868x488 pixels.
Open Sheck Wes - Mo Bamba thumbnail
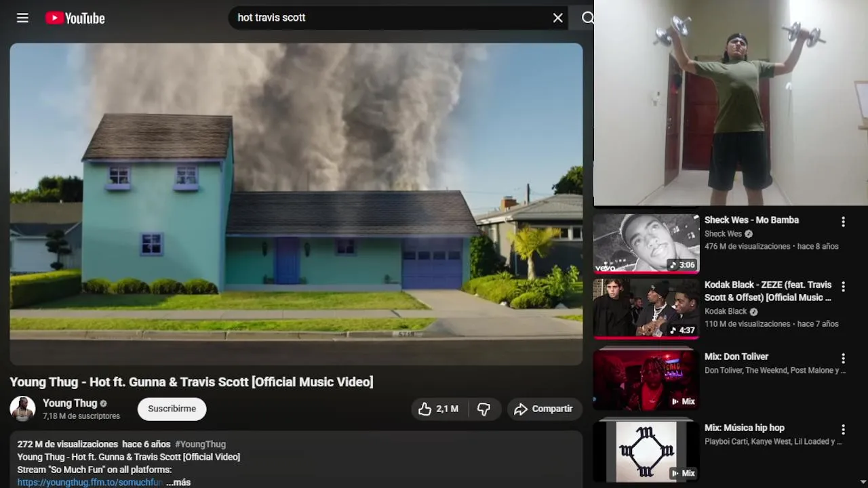click(x=646, y=243)
